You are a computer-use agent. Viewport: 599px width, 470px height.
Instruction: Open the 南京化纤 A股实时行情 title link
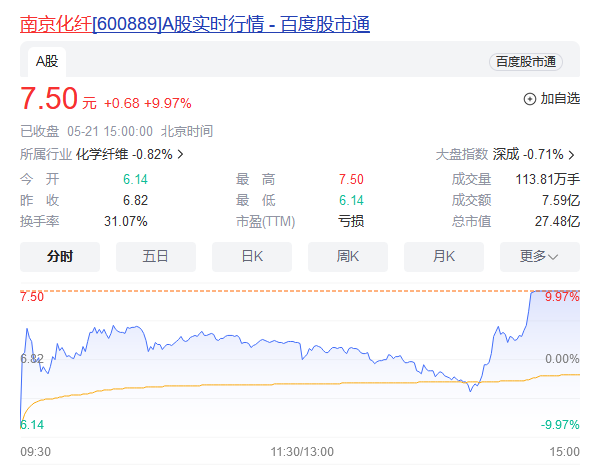tap(195, 24)
